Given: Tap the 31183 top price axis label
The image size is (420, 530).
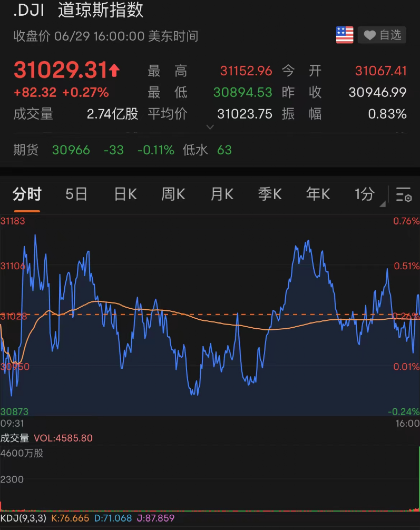Looking at the screenshot, I should pos(13,221).
